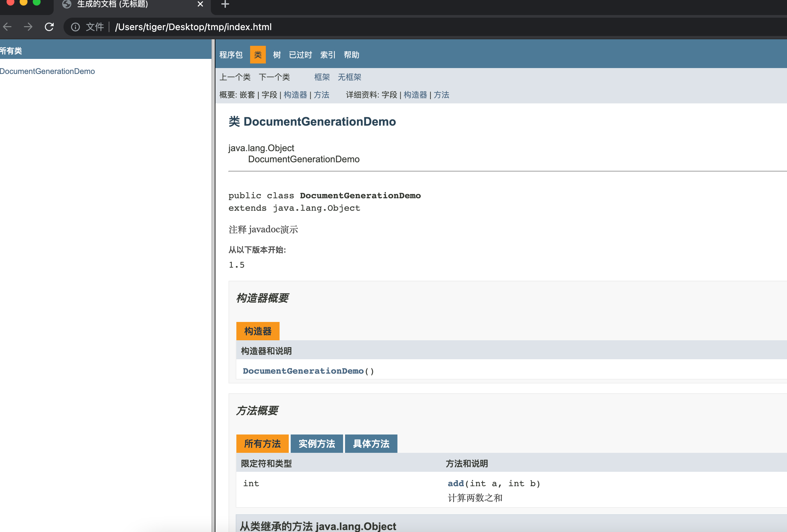Click the 构造器概要 heading

263,298
